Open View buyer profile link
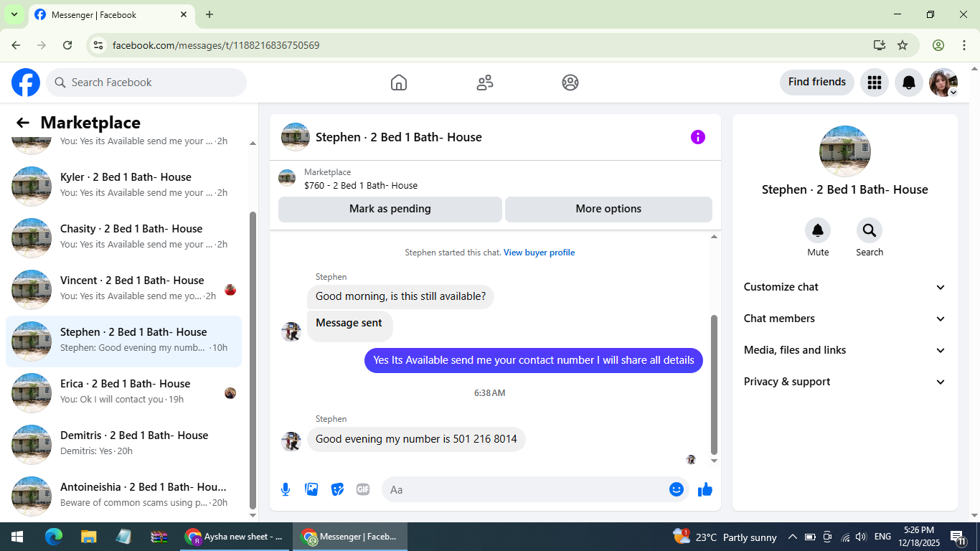This screenshot has height=551, width=980. (539, 253)
